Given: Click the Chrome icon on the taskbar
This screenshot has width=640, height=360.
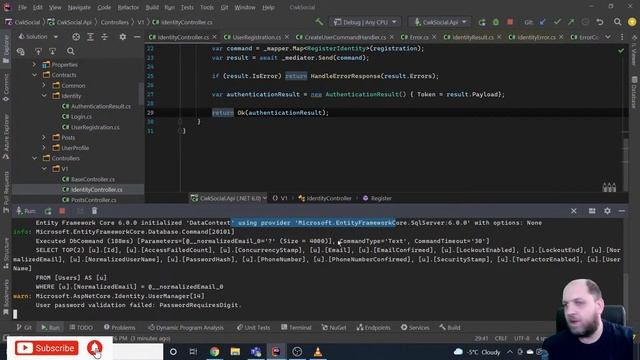Looking at the screenshot, I should (214, 351).
